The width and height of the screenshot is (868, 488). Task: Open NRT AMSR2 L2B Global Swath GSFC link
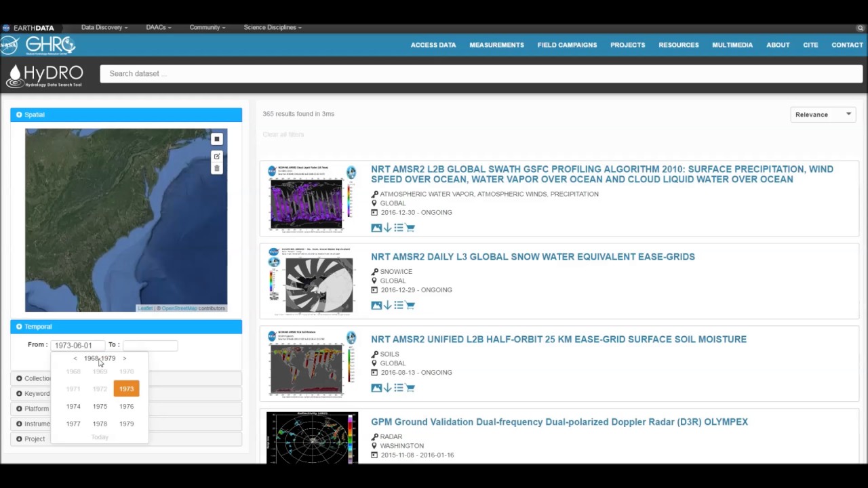click(x=602, y=174)
